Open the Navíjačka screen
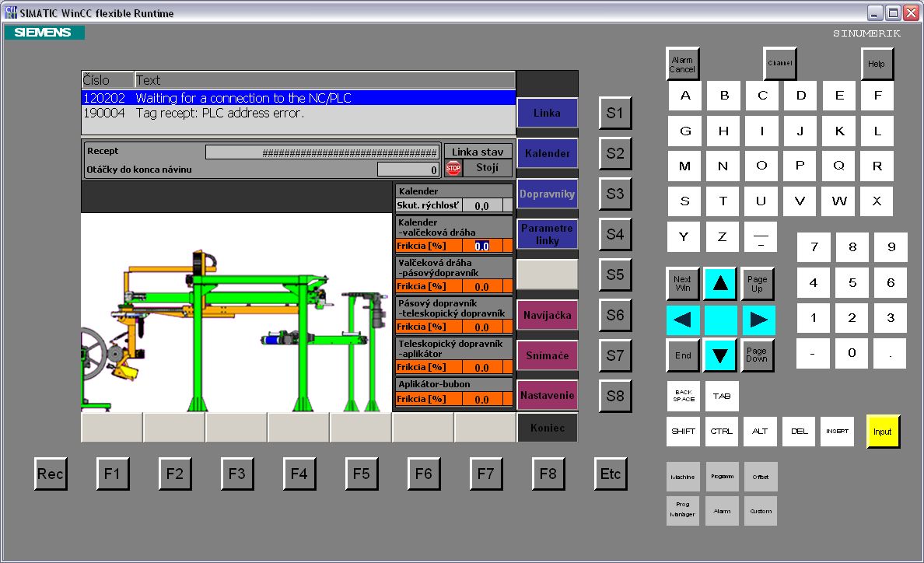924x563 pixels. (547, 315)
